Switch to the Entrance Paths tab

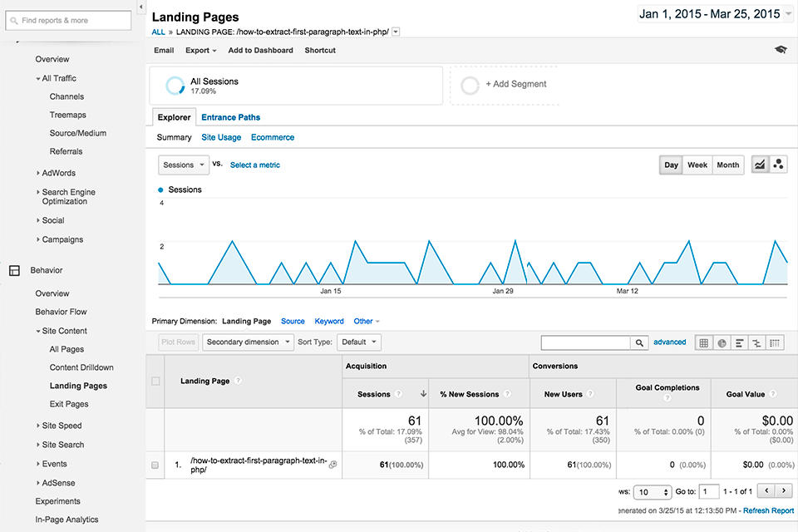click(230, 117)
